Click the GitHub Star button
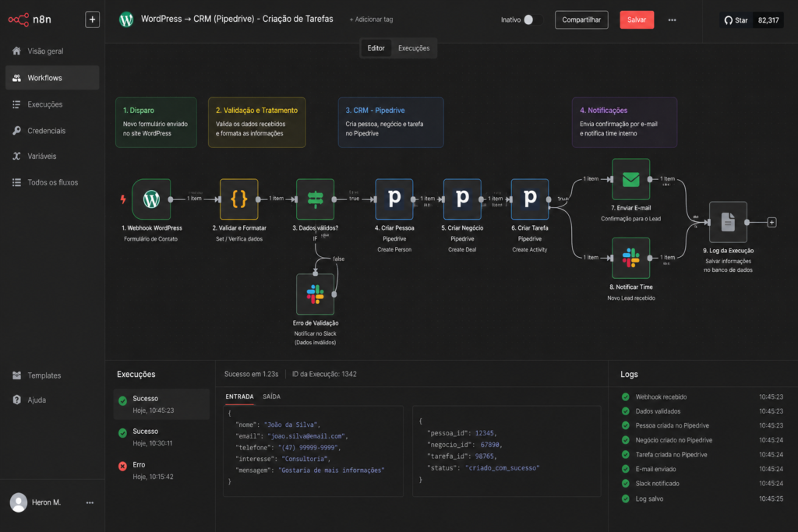The image size is (798, 532). [736, 20]
